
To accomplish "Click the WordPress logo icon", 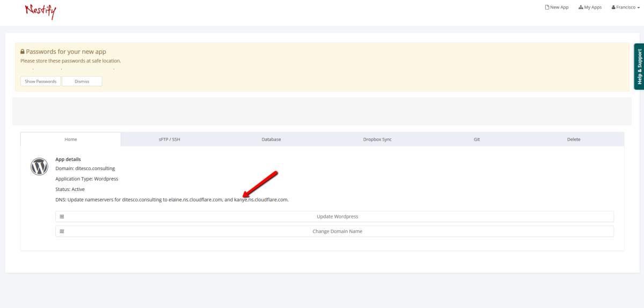I will coord(39,167).
